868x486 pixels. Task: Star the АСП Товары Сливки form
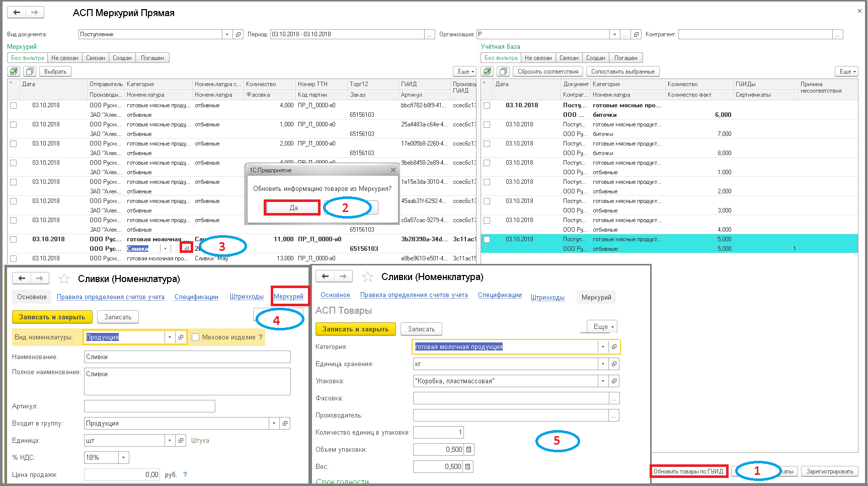[x=368, y=276]
